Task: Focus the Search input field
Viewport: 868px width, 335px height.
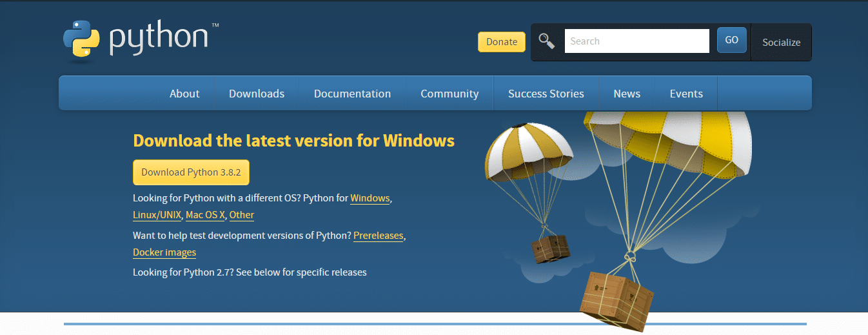Action: pos(636,41)
